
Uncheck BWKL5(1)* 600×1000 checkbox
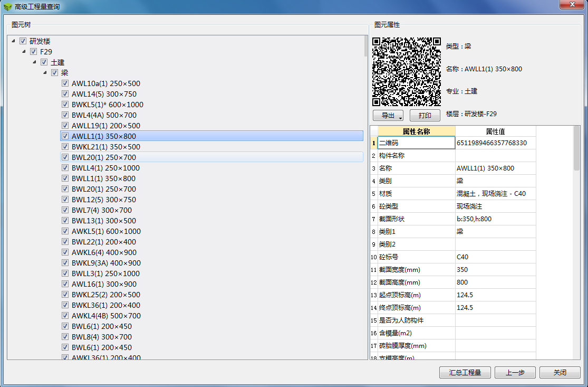tap(65, 105)
